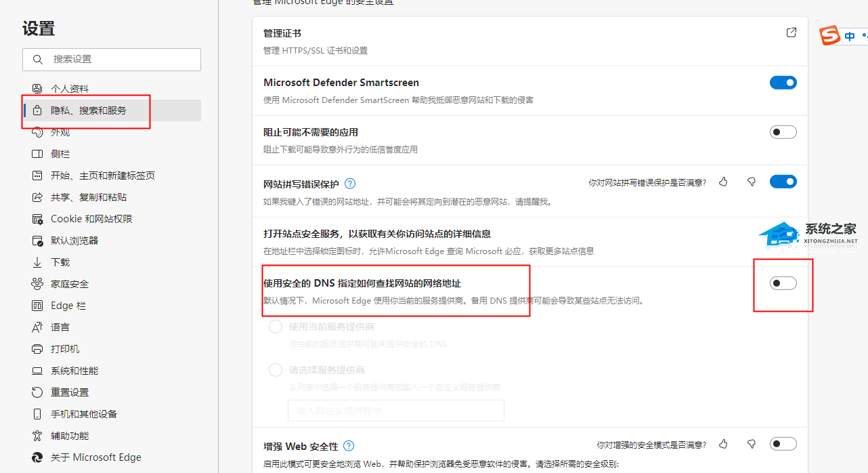The image size is (868, 473).
Task: Turn on 使用安全的 DNS toggle
Action: point(783,283)
